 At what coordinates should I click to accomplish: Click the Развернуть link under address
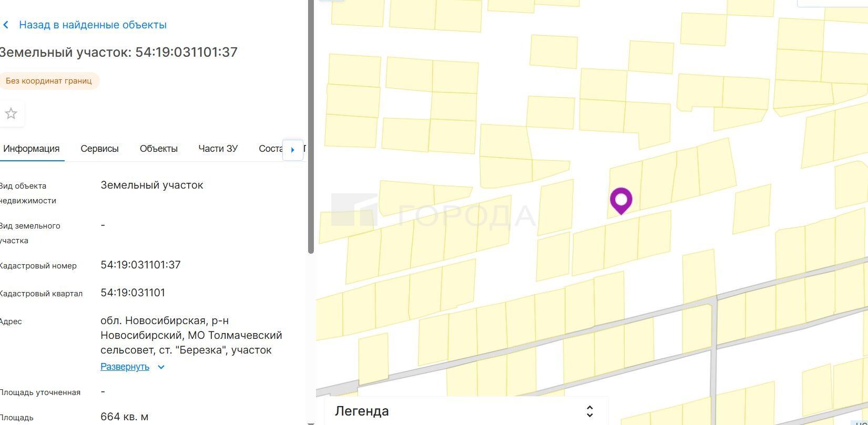coord(125,367)
